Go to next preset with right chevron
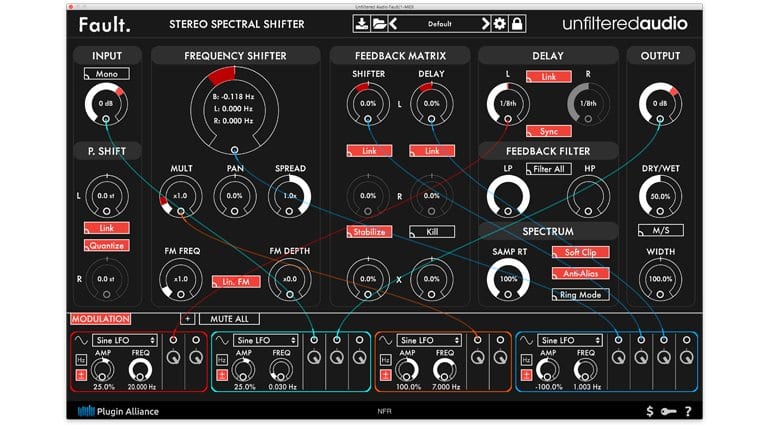 pyautogui.click(x=485, y=24)
